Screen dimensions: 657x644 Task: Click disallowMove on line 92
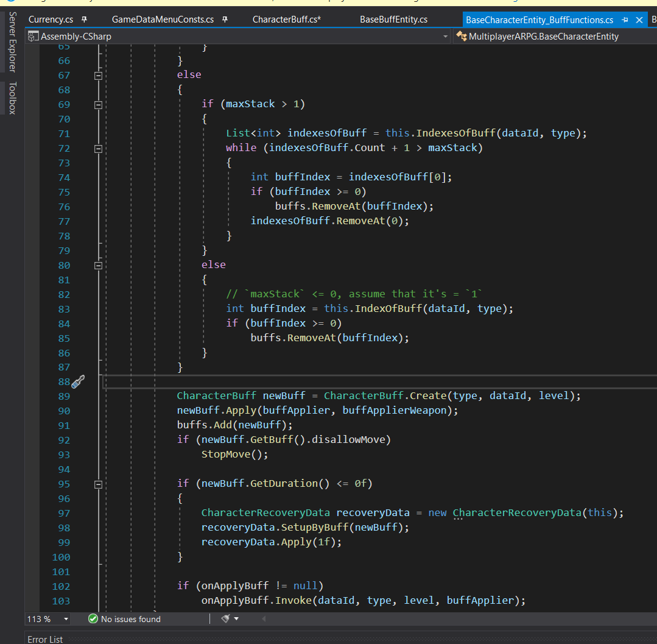[348, 440]
